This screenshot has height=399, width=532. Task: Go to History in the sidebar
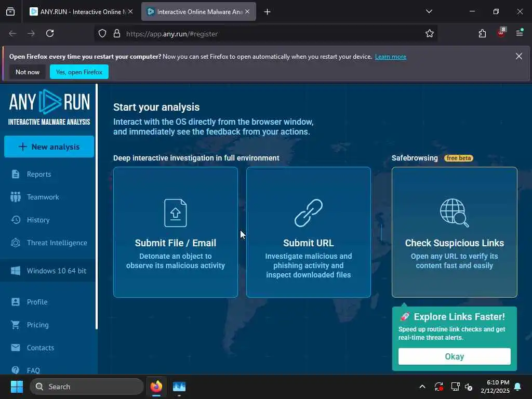38,220
